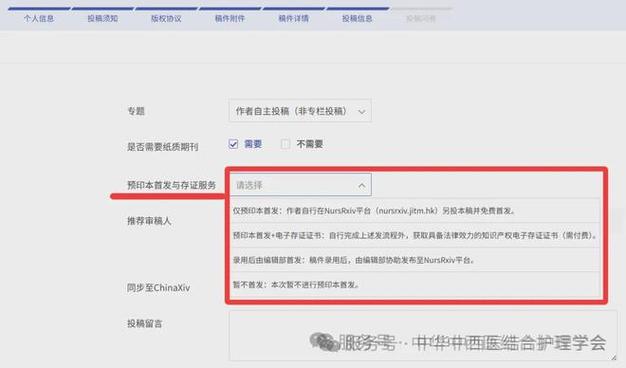Open the 专题 dropdown showing 作者自主投稿
This screenshot has width=626, height=368.
click(300, 111)
